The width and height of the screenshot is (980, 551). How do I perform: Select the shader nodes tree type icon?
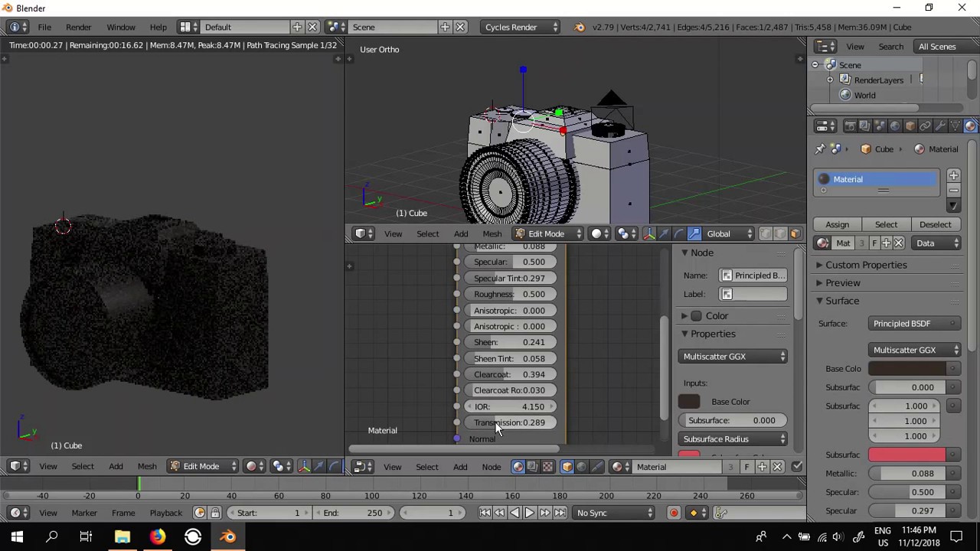point(518,467)
